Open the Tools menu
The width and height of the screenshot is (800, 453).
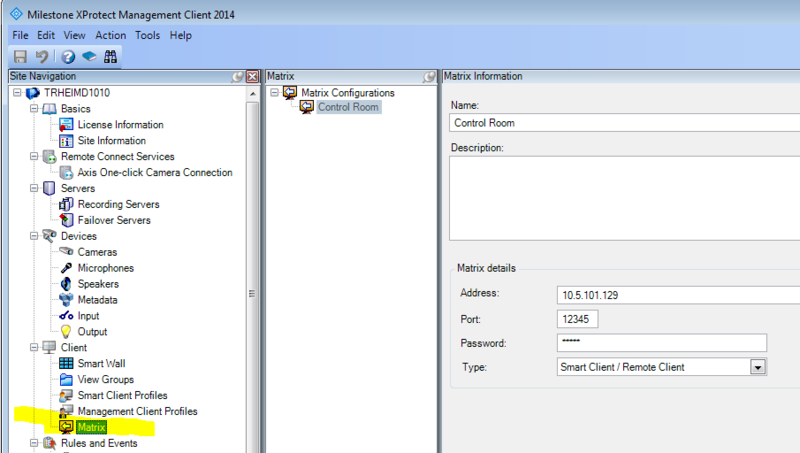point(147,35)
